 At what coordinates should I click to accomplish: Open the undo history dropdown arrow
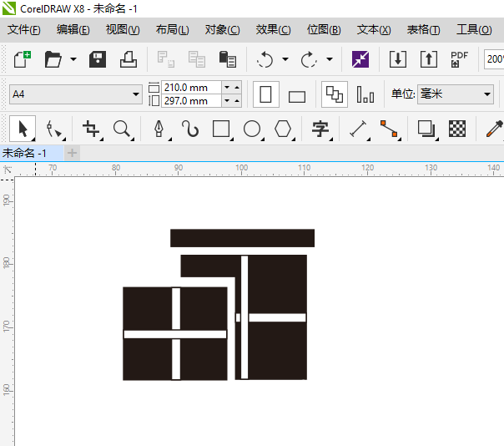point(285,60)
